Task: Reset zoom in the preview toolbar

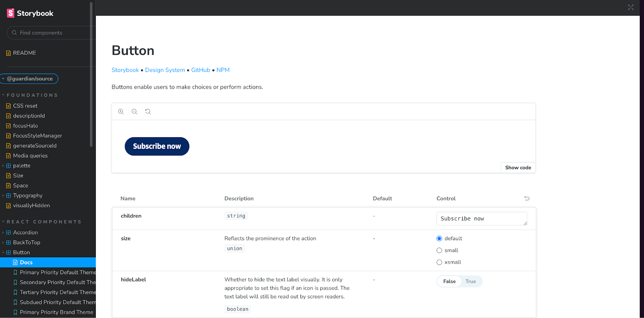Action: tap(148, 112)
